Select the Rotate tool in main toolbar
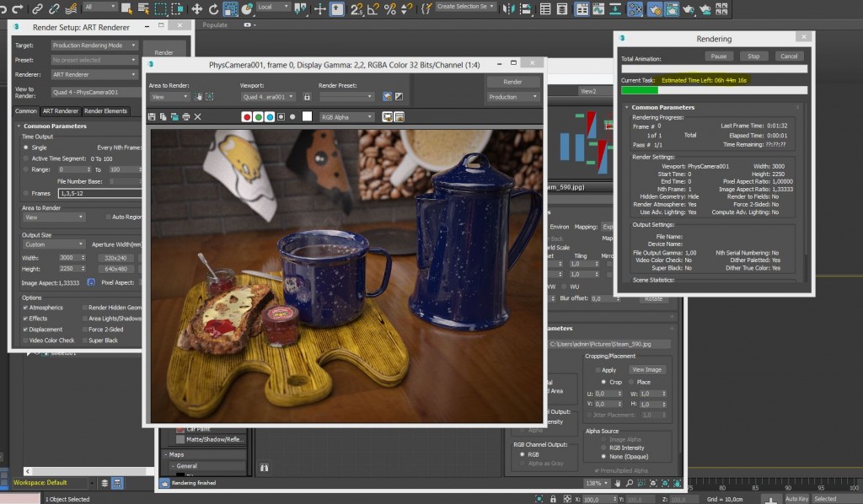Viewport: 863px width, 504px height. point(214,8)
